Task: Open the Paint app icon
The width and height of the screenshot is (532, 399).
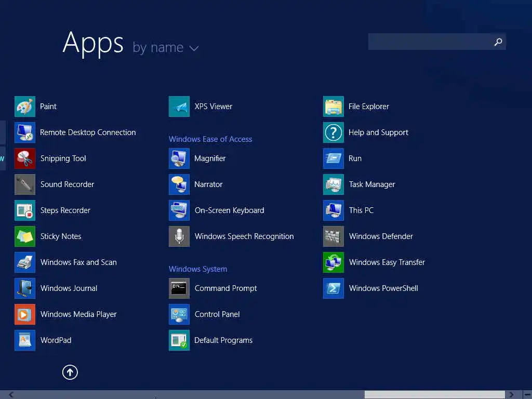Action: pos(25,107)
